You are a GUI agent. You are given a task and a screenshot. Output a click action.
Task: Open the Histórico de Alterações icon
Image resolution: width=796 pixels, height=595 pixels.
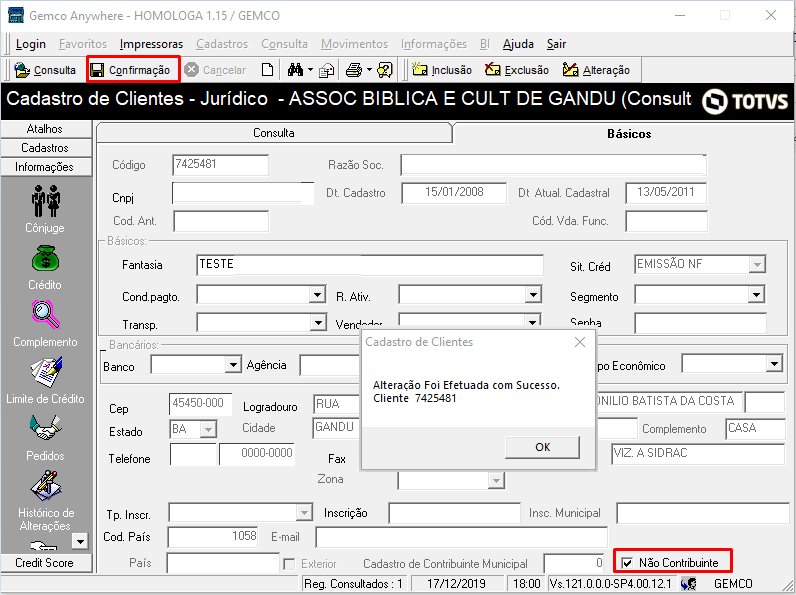click(45, 485)
